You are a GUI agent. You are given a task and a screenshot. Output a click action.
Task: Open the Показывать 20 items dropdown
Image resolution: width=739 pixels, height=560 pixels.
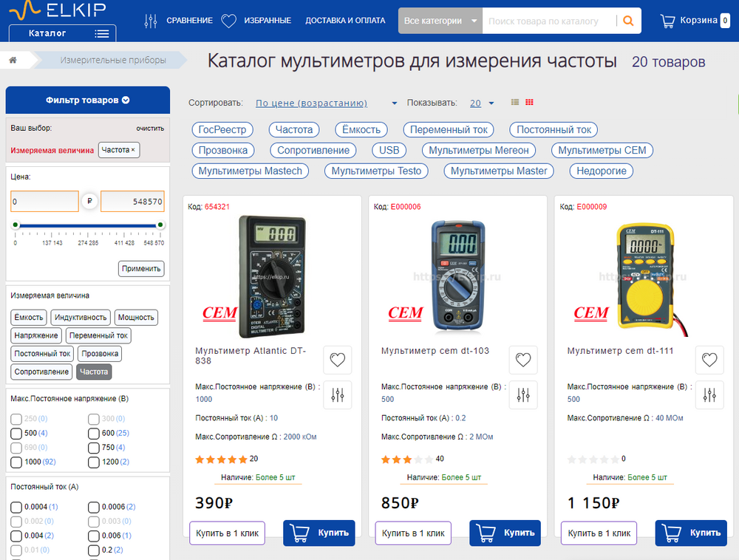tap(479, 102)
